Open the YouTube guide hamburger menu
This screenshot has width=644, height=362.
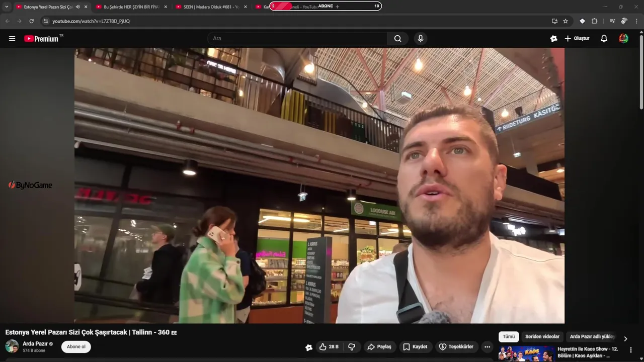pos(12,39)
